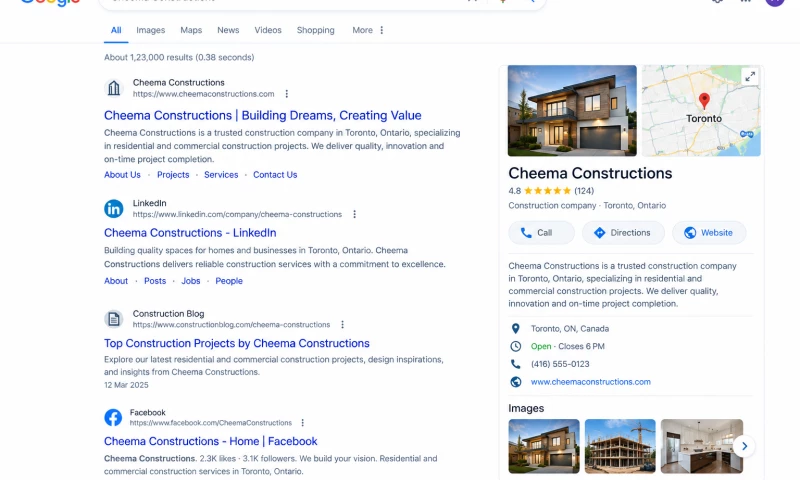Open LinkedIn People sitelink
Screen dimensions: 800x480
(x=229, y=281)
